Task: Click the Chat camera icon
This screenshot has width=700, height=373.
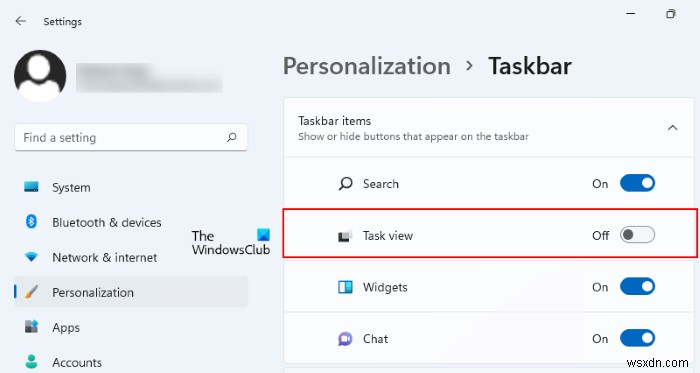Action: [x=345, y=339]
